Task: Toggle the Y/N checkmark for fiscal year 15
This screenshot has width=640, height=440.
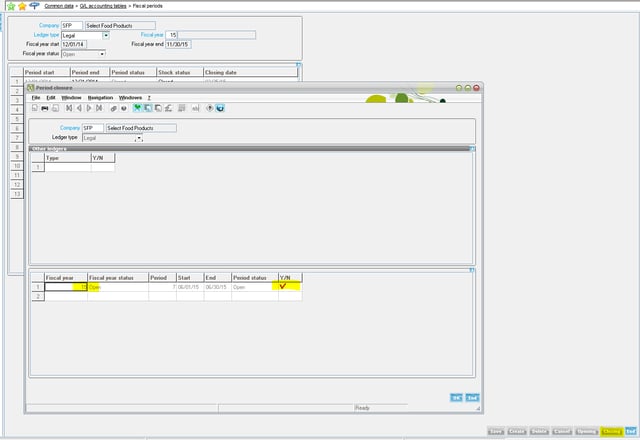Action: [285, 286]
